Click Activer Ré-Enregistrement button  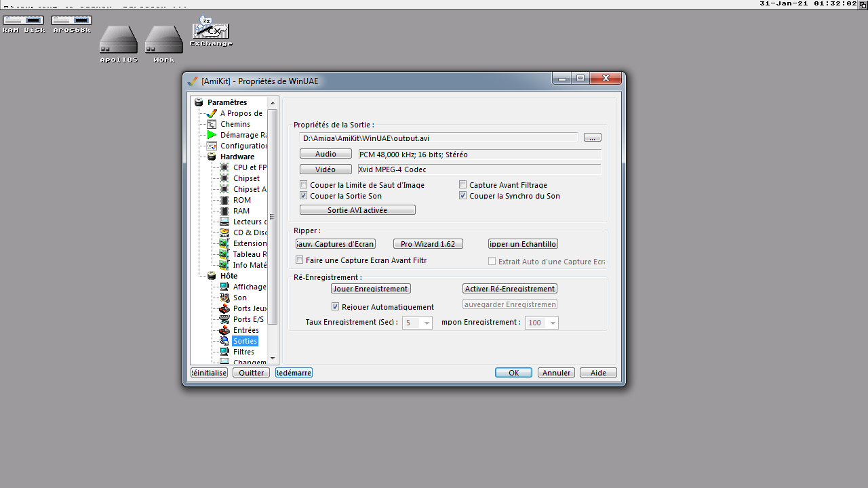coord(510,289)
